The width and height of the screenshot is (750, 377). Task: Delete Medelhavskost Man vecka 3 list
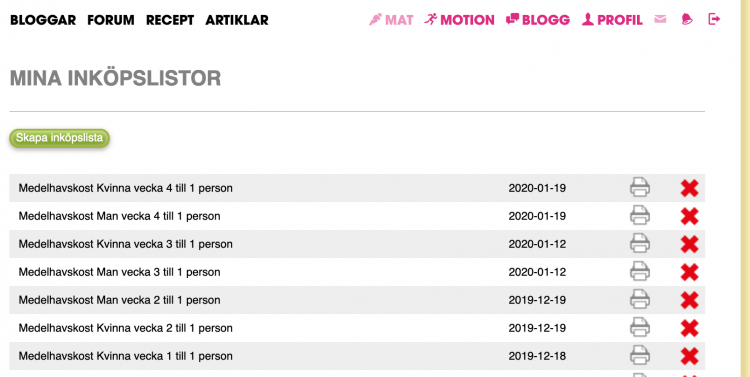[689, 272]
